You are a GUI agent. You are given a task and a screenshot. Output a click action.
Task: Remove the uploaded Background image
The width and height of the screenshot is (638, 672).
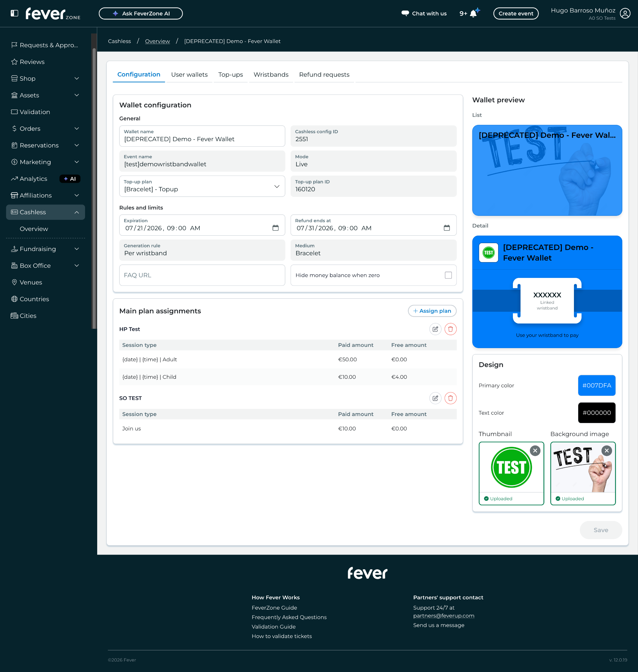(x=607, y=451)
